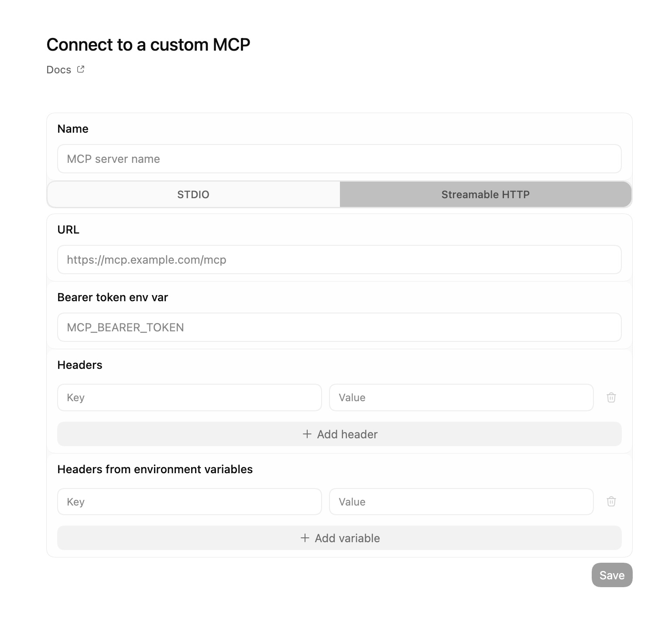Click the Value field under Headers
The height and width of the screenshot is (633, 672).
461,397
